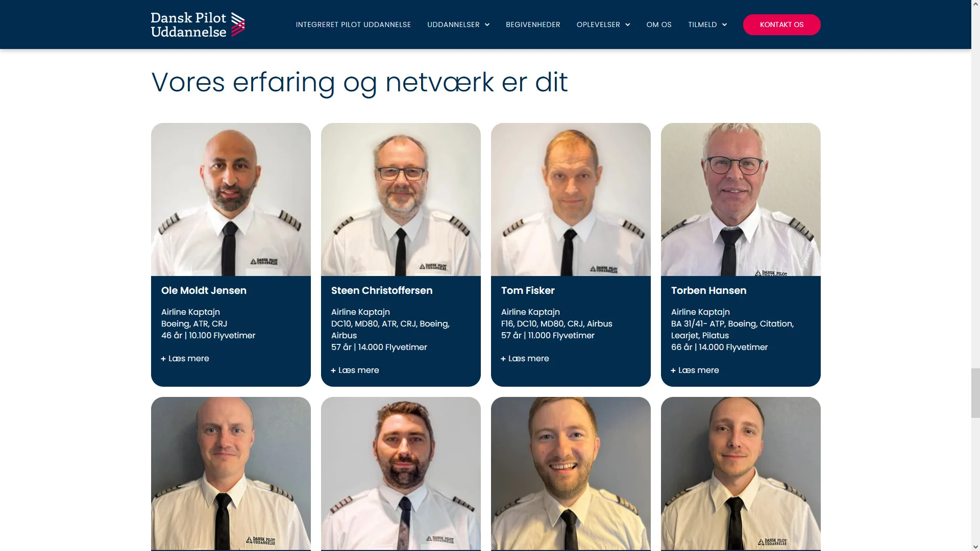Click the Tom Fisker name heading
The image size is (980, 551).
pos(528,290)
